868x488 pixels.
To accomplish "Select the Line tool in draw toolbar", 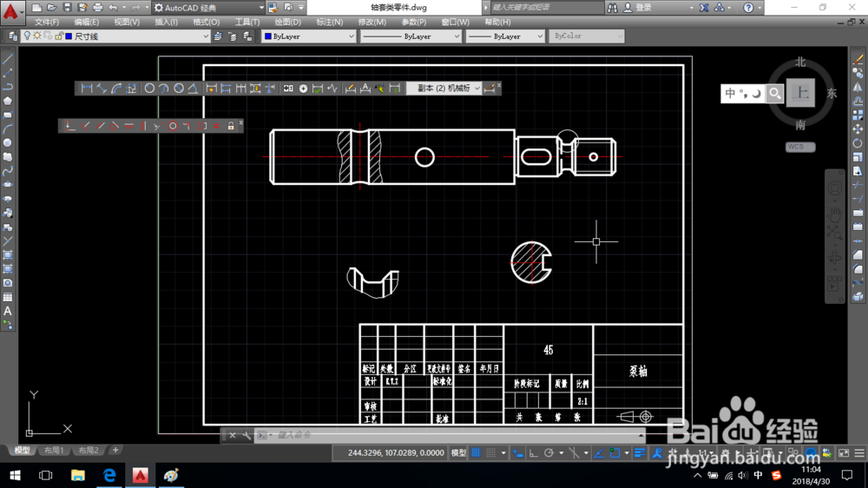I will click(8, 59).
